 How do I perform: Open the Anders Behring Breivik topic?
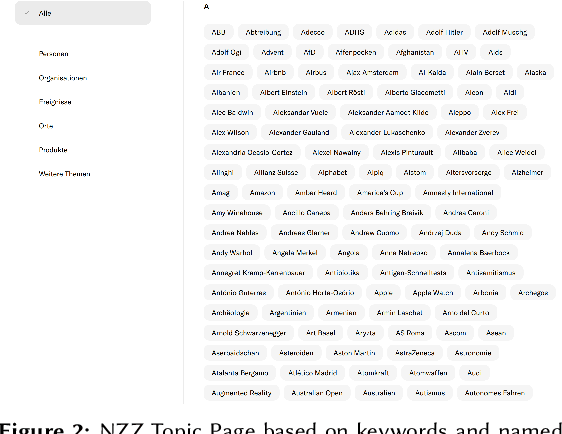(x=387, y=213)
